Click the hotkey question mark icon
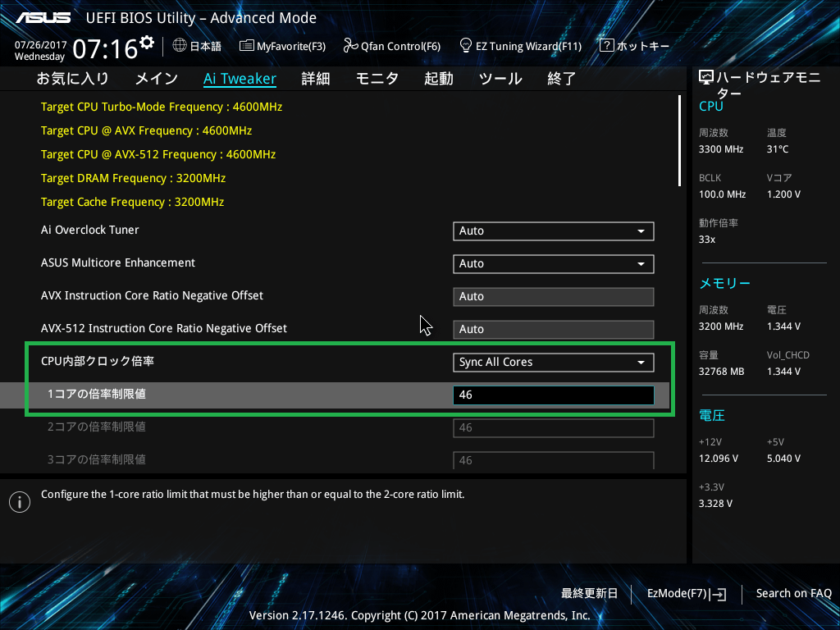Screen dimensions: 840x630 606,45
